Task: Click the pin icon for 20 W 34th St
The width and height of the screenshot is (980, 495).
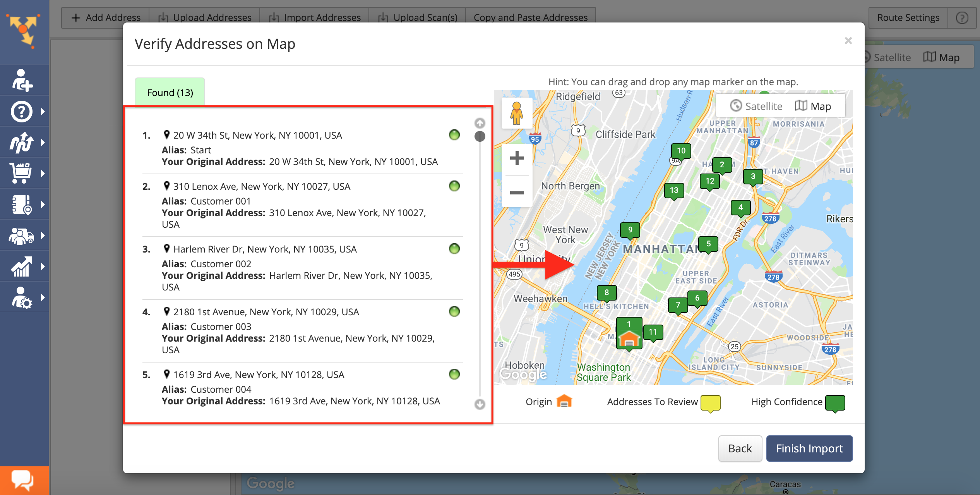Action: pos(166,135)
